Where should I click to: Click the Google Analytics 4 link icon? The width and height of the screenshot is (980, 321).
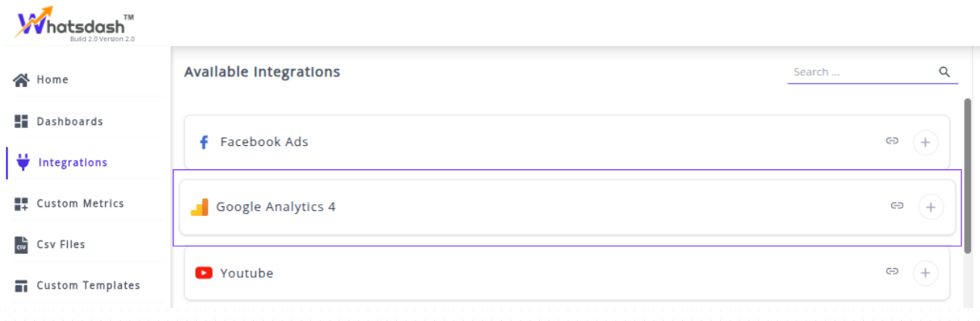pos(897,206)
